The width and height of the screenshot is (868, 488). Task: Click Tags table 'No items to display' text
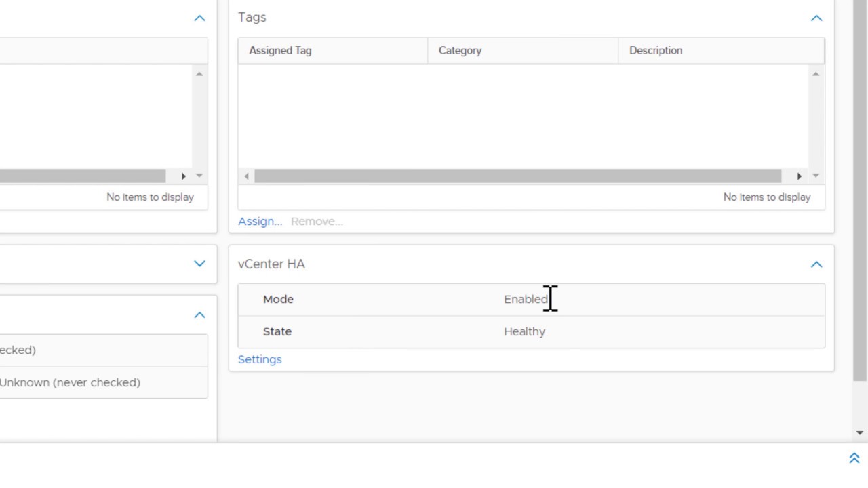pyautogui.click(x=767, y=197)
